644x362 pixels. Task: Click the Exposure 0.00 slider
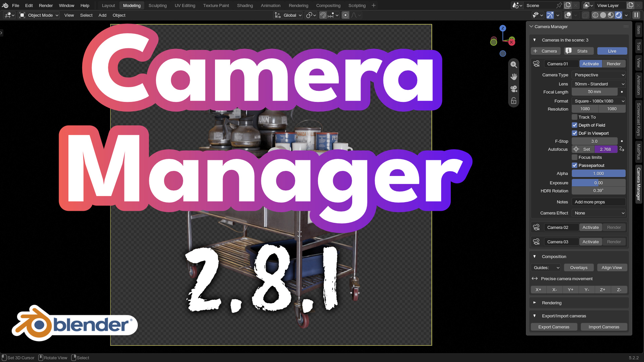[x=599, y=183]
